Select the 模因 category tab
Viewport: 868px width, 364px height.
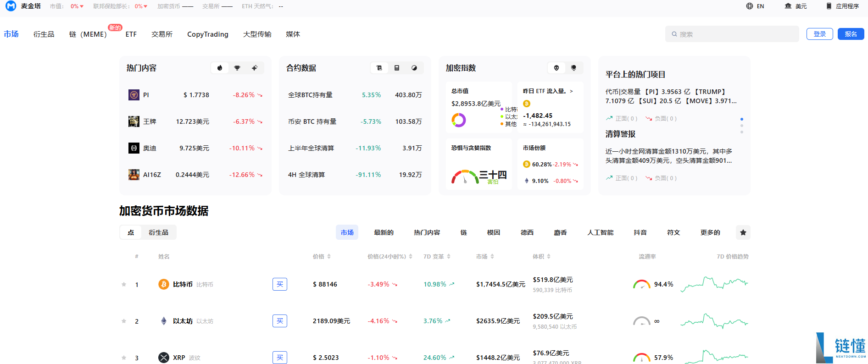(494, 232)
